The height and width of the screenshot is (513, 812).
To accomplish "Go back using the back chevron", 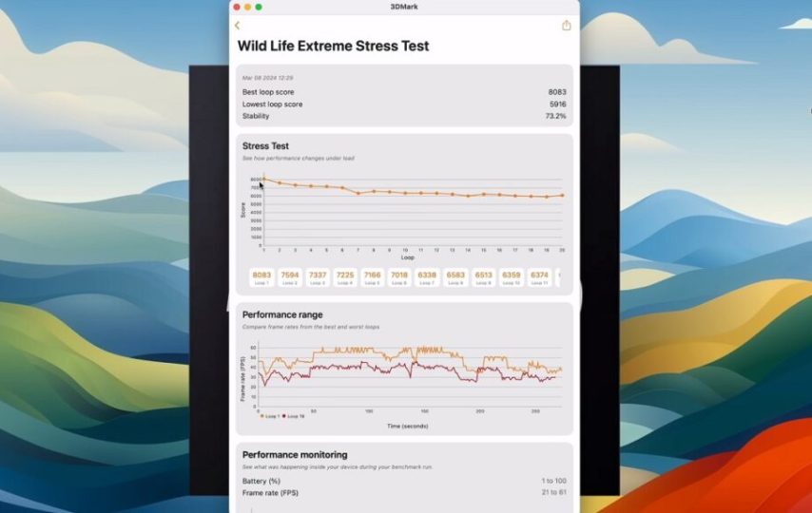I will coord(238,26).
